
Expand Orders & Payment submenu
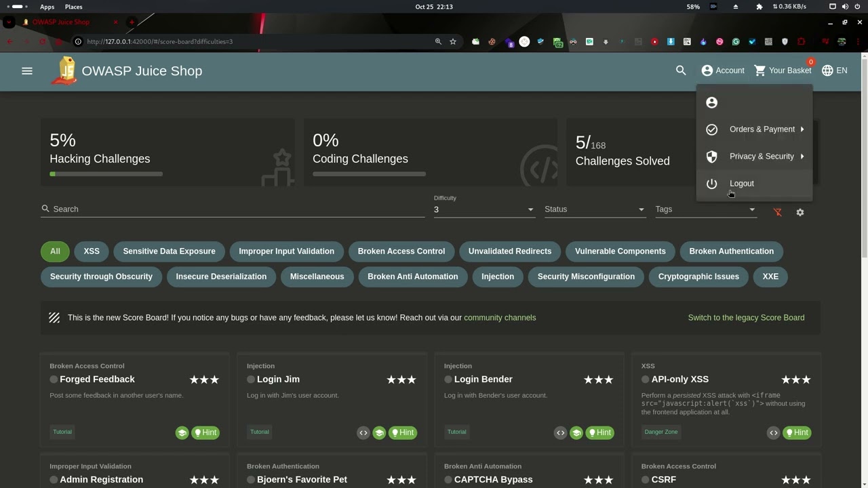754,129
